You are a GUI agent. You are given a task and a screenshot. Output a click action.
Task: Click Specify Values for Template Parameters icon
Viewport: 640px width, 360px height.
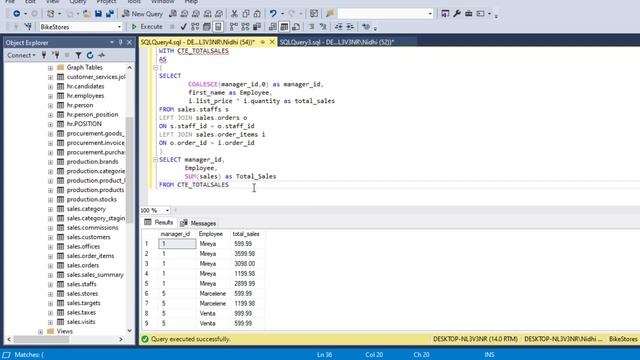point(366,27)
